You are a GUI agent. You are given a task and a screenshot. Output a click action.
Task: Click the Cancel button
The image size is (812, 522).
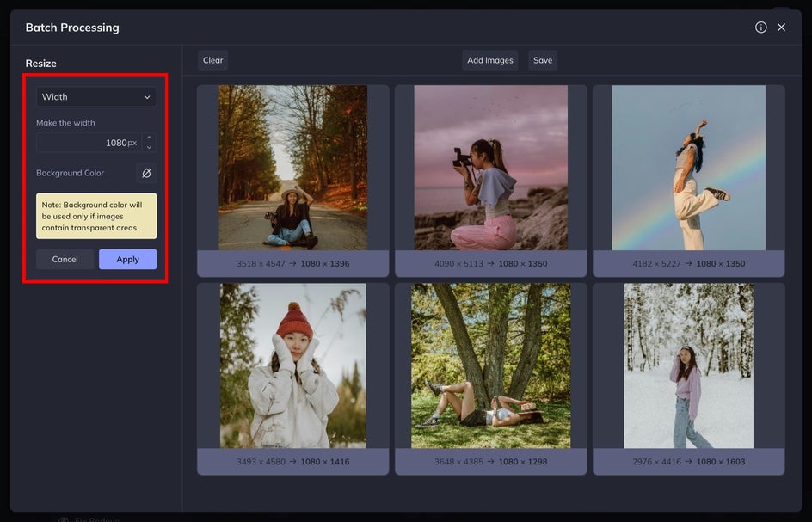point(65,259)
